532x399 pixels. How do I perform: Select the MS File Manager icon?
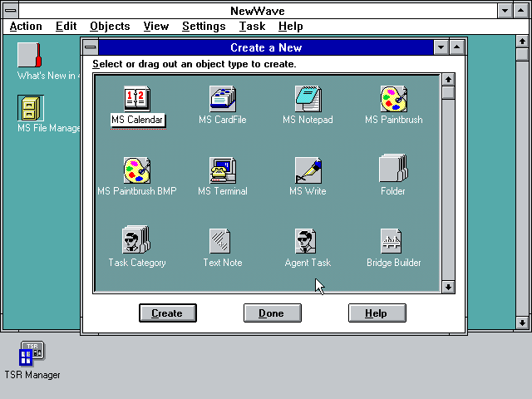(31, 108)
